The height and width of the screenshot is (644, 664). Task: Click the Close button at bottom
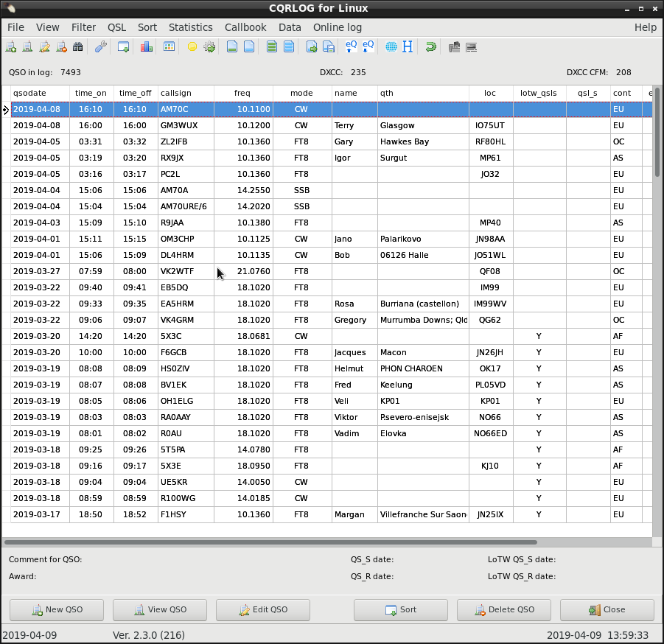607,609
